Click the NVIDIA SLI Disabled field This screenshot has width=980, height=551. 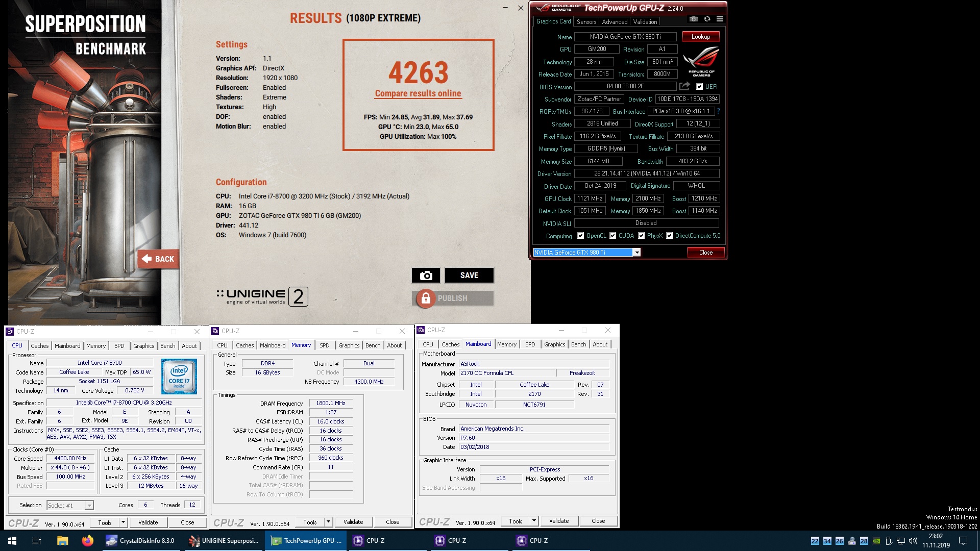[646, 223]
